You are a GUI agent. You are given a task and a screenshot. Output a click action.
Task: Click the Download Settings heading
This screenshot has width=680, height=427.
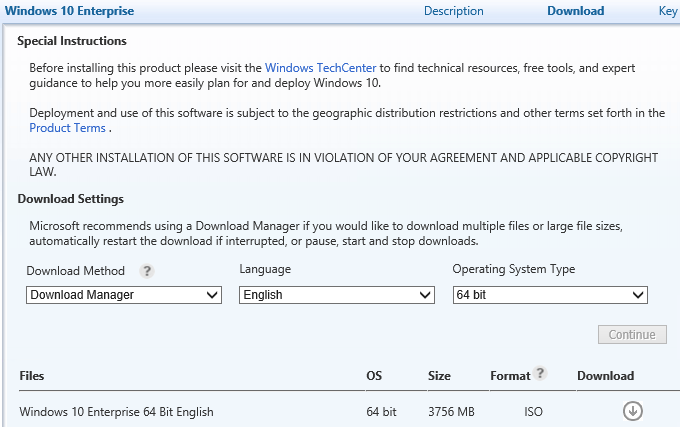71,199
